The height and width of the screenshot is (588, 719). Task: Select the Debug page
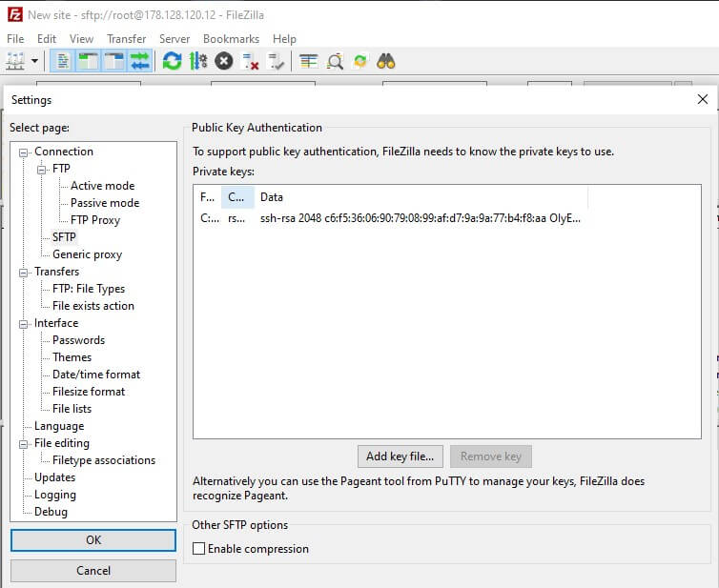[51, 512]
